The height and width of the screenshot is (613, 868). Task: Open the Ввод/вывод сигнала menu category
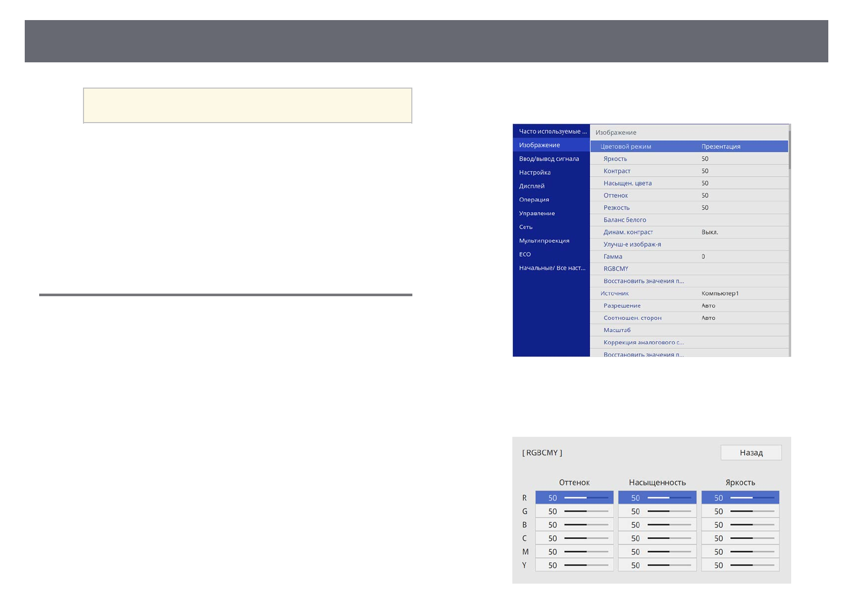click(x=548, y=159)
